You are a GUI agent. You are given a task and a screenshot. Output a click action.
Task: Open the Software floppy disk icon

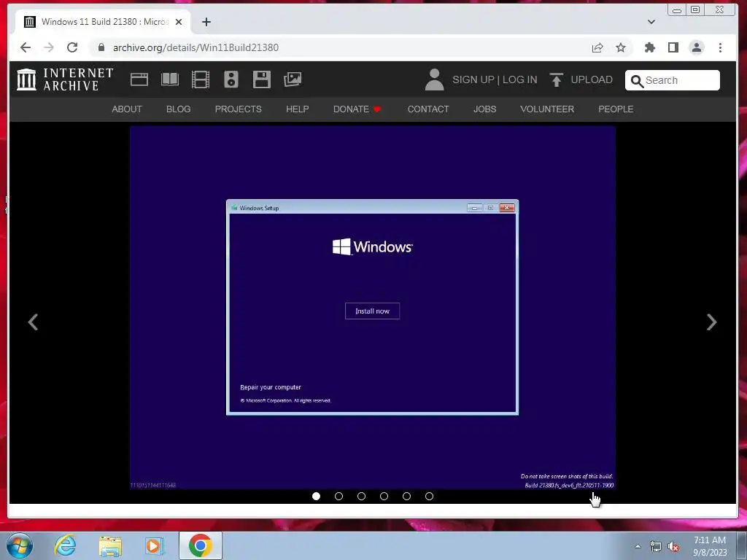(x=262, y=79)
